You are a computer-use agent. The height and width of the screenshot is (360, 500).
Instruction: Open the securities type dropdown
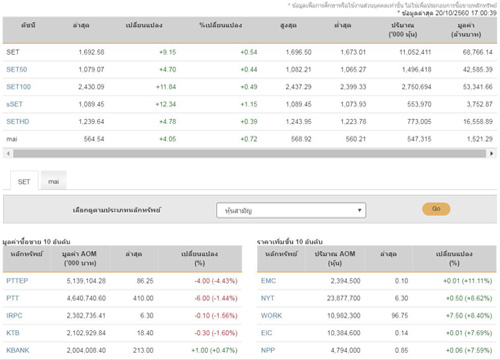tap(291, 210)
